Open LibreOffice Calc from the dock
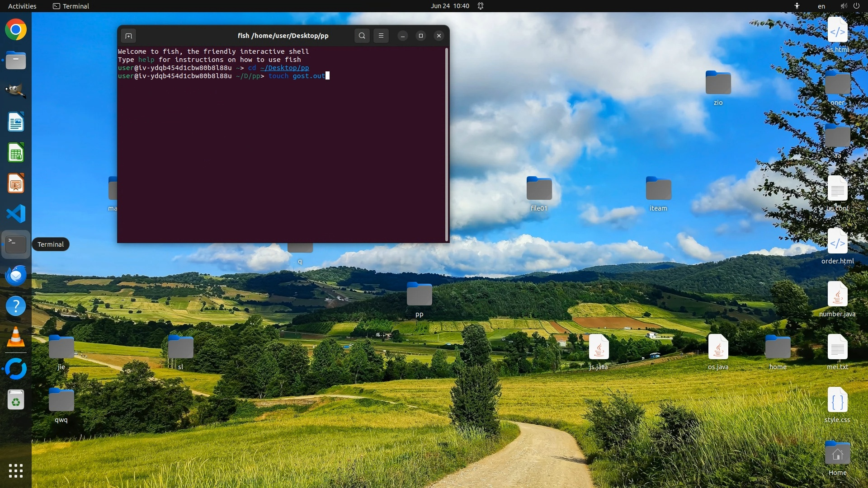868x488 pixels. 16,153
